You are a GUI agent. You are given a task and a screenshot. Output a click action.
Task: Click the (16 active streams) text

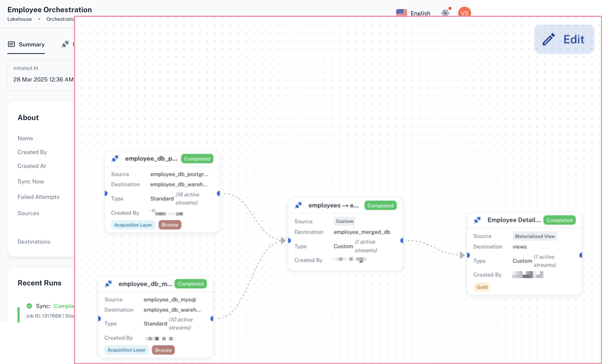tap(187, 198)
